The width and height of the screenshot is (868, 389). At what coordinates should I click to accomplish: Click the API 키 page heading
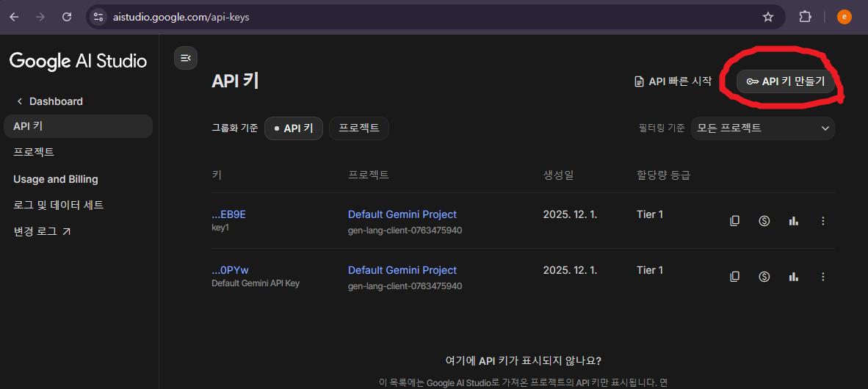(235, 81)
